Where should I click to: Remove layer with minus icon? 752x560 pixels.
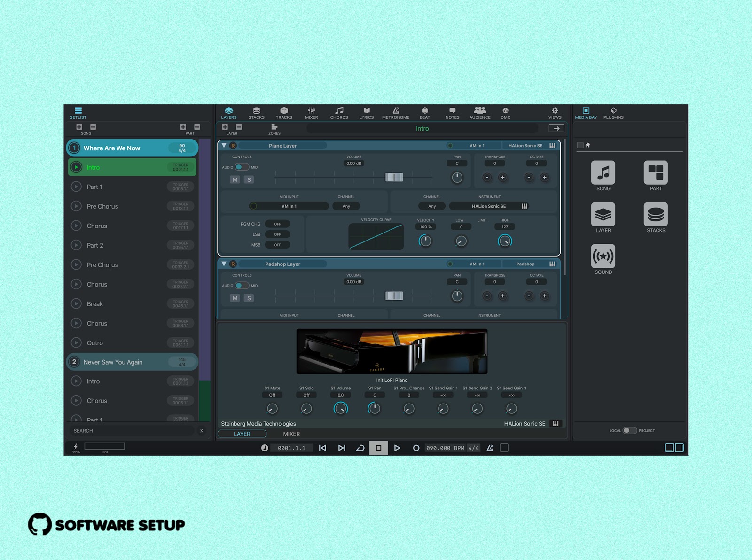(239, 127)
